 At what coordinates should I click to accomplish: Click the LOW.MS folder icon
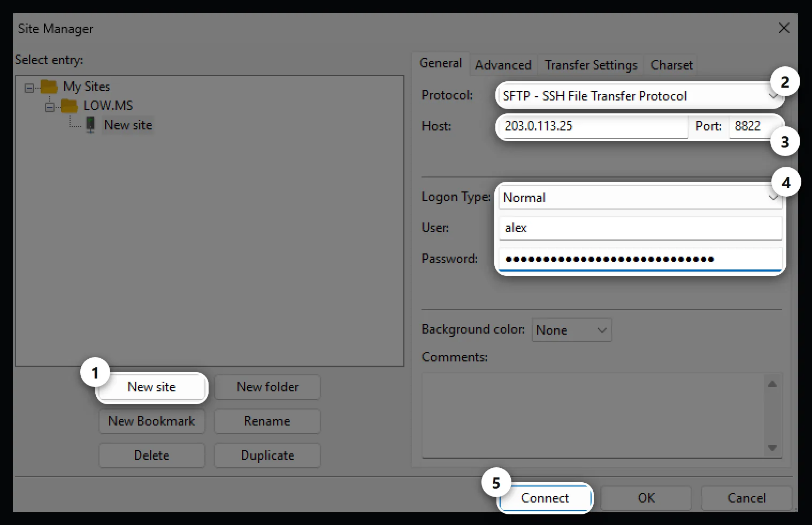coord(70,106)
